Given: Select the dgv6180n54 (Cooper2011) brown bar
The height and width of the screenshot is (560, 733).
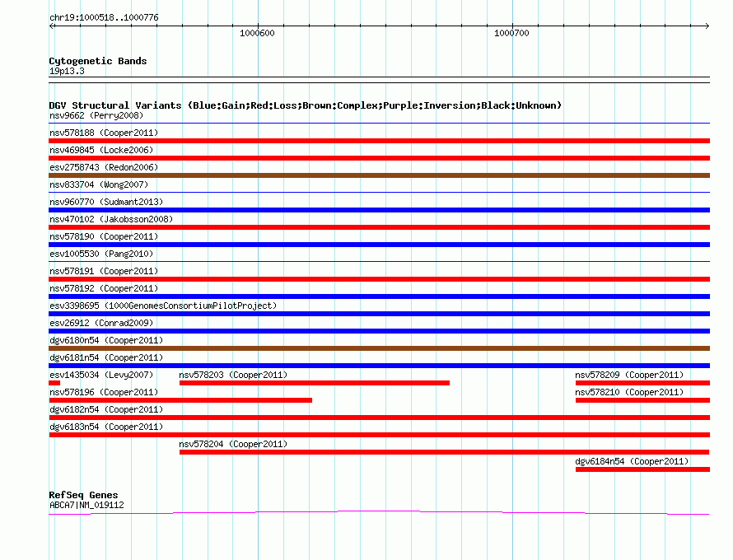Looking at the screenshot, I should coord(379,348).
